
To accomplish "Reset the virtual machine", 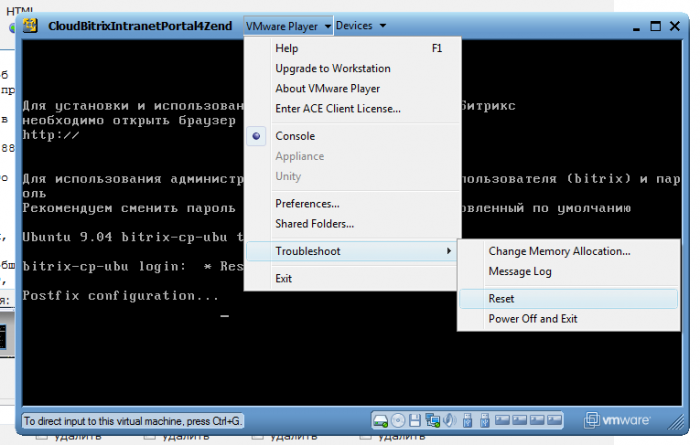I will [x=568, y=299].
